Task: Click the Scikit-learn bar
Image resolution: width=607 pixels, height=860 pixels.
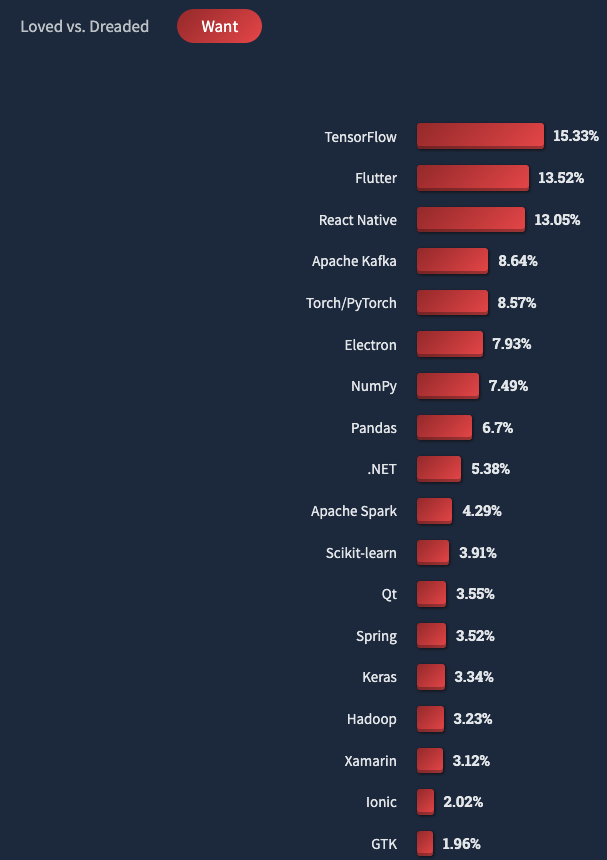Action: (x=433, y=552)
